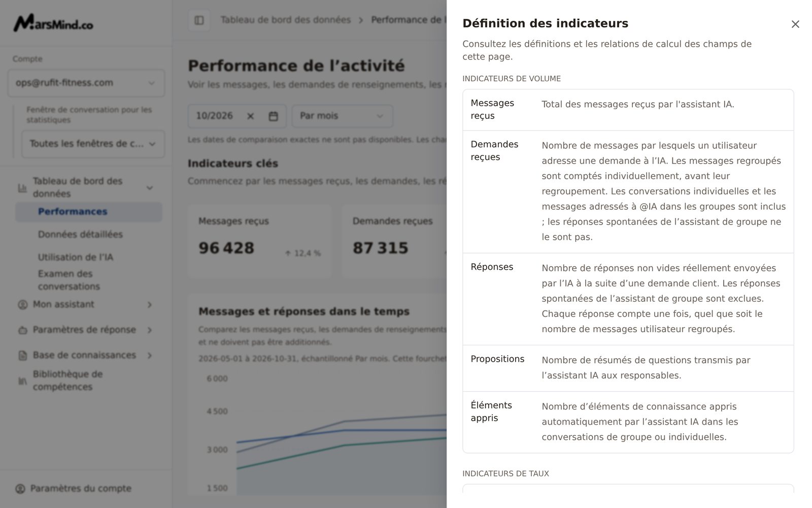Click the 6 000 chart axis label

click(217, 378)
